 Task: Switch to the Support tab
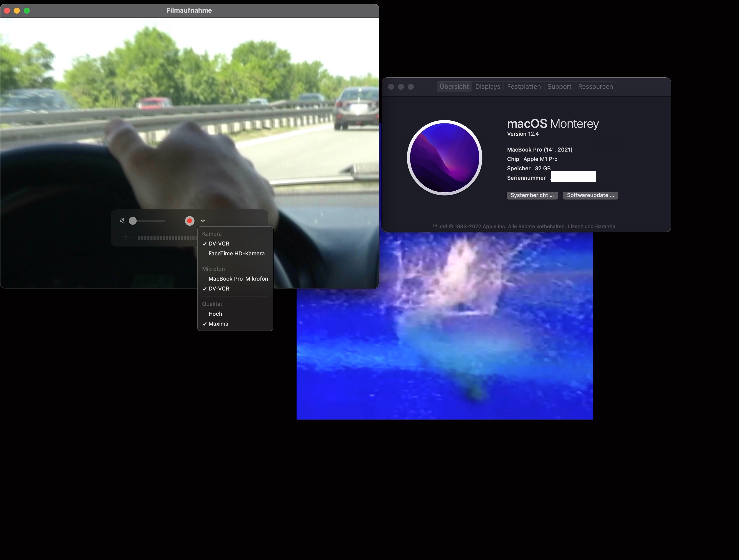point(559,87)
